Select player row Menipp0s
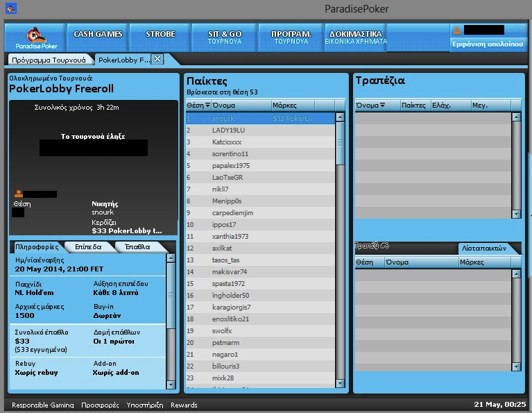The width and height of the screenshot is (532, 413). (x=260, y=201)
